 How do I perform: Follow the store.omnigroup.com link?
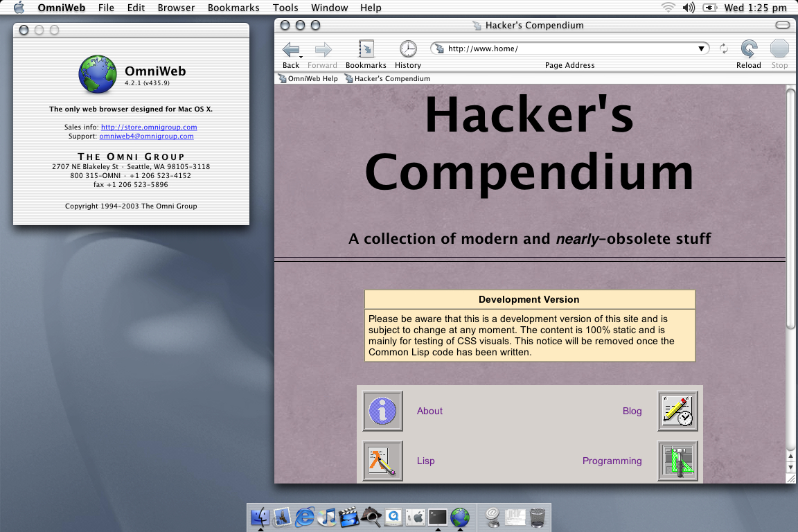pyautogui.click(x=149, y=127)
